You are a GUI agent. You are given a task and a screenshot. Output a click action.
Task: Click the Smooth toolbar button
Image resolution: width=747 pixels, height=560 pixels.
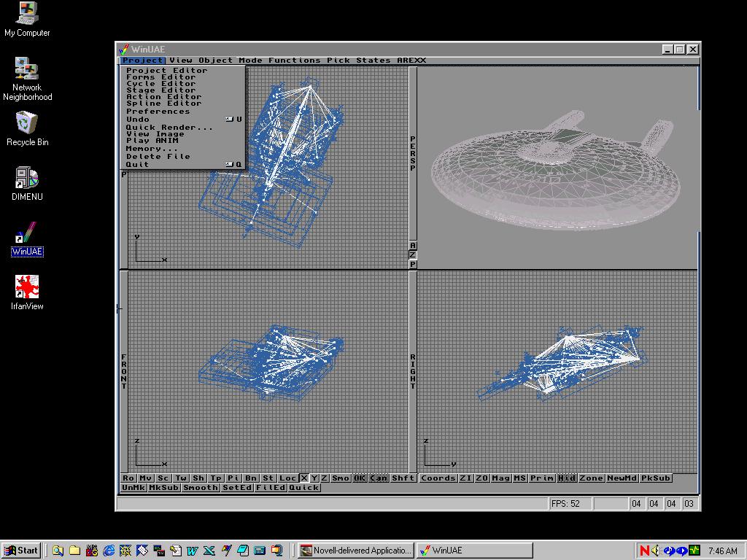pyautogui.click(x=201, y=488)
